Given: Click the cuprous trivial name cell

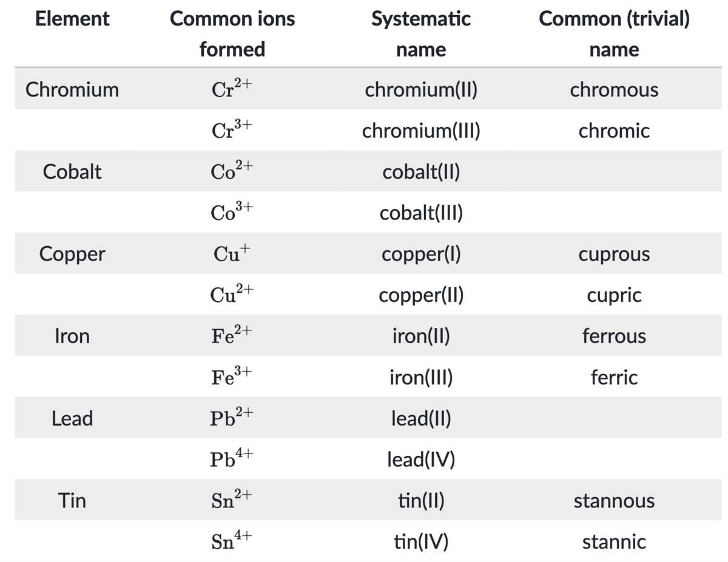Looking at the screenshot, I should pos(614,254).
